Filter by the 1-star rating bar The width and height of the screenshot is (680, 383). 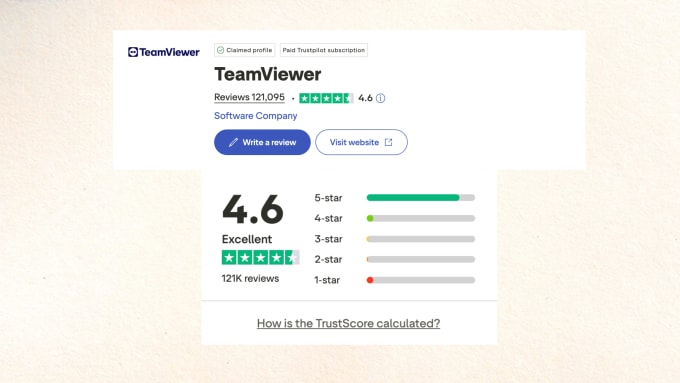click(x=421, y=280)
